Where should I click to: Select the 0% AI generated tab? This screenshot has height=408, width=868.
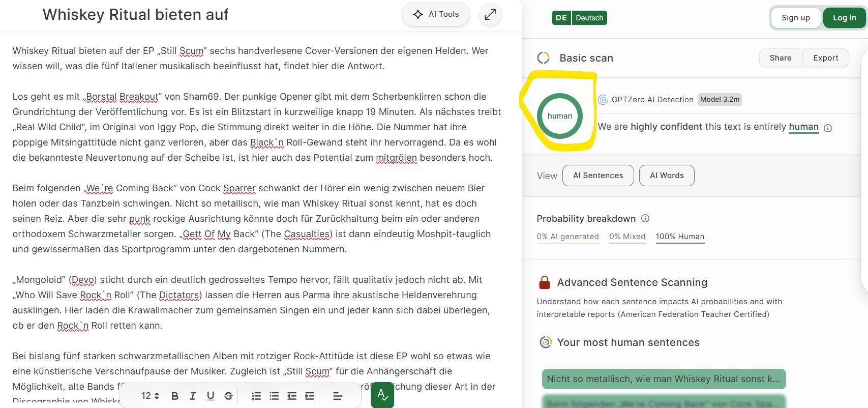(567, 237)
